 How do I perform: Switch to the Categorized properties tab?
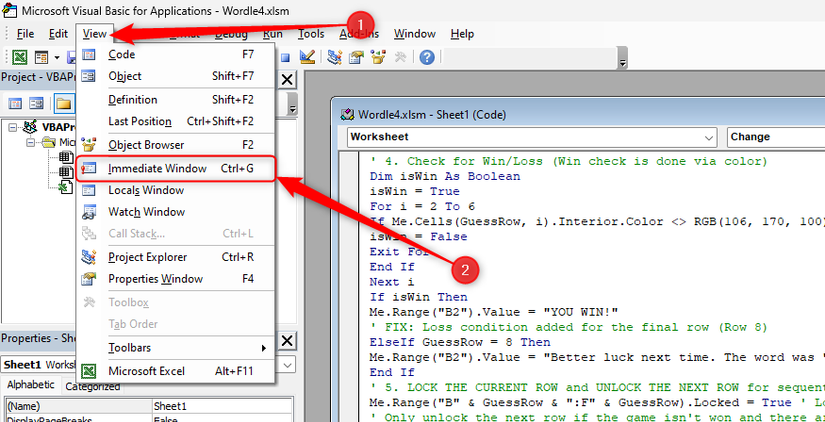point(93,387)
